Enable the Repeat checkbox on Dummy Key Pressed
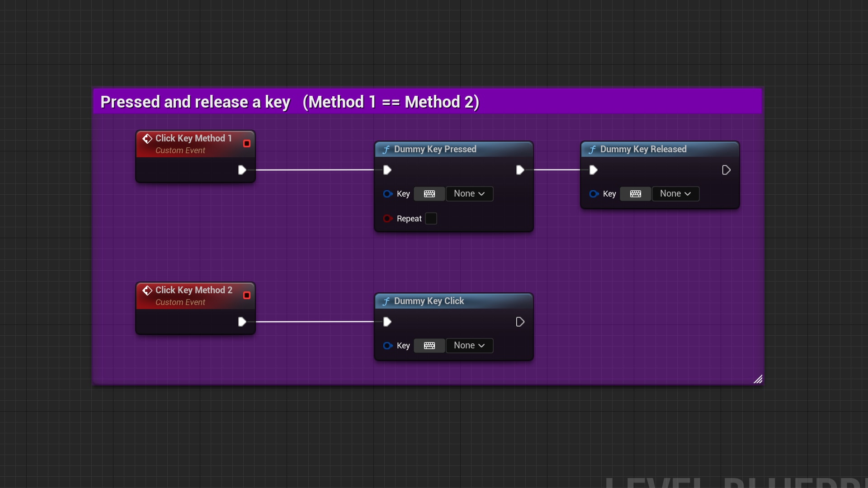 [x=431, y=218]
